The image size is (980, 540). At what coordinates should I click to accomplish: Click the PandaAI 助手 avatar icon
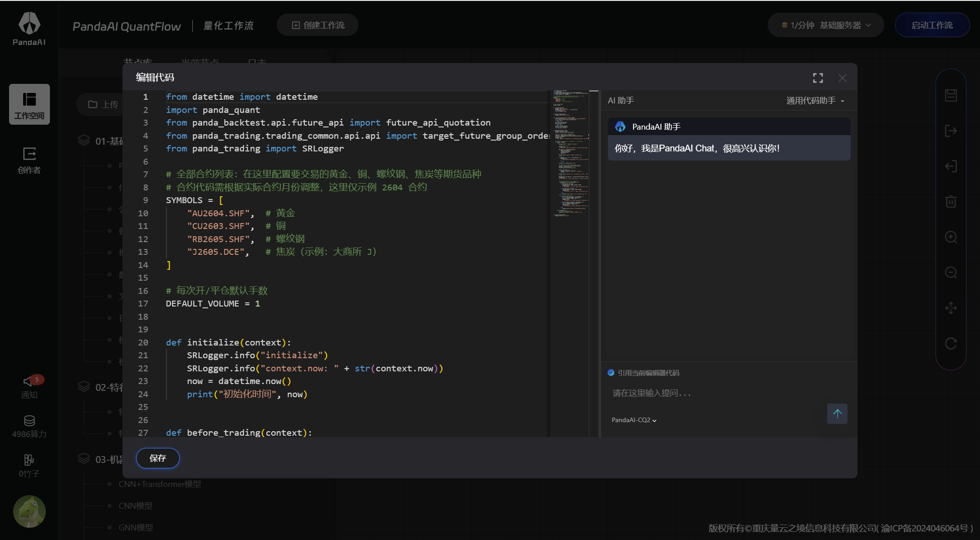coord(620,126)
